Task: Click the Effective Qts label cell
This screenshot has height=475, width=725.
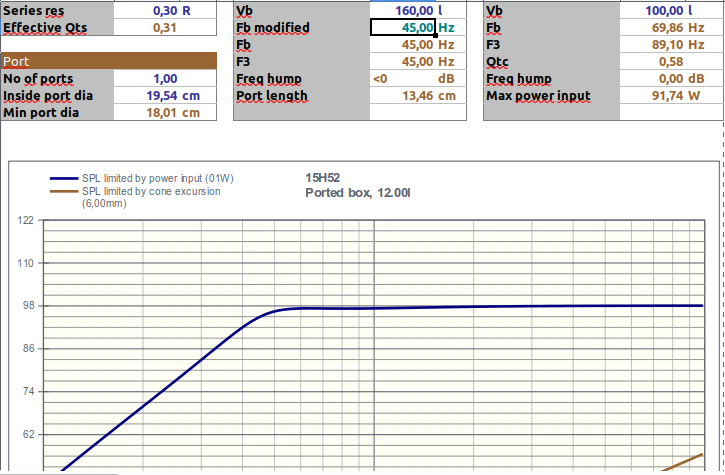Action: tap(57, 28)
